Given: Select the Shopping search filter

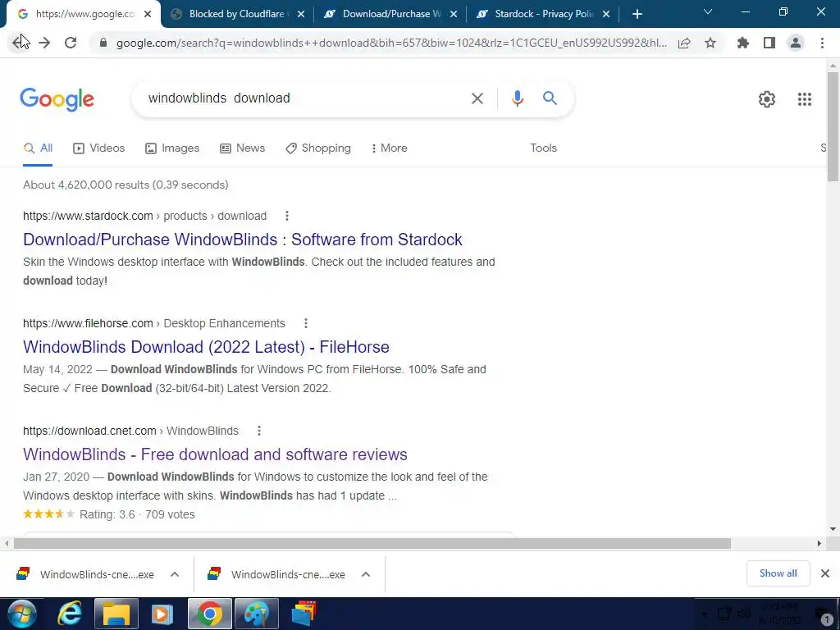Looking at the screenshot, I should click(x=318, y=148).
